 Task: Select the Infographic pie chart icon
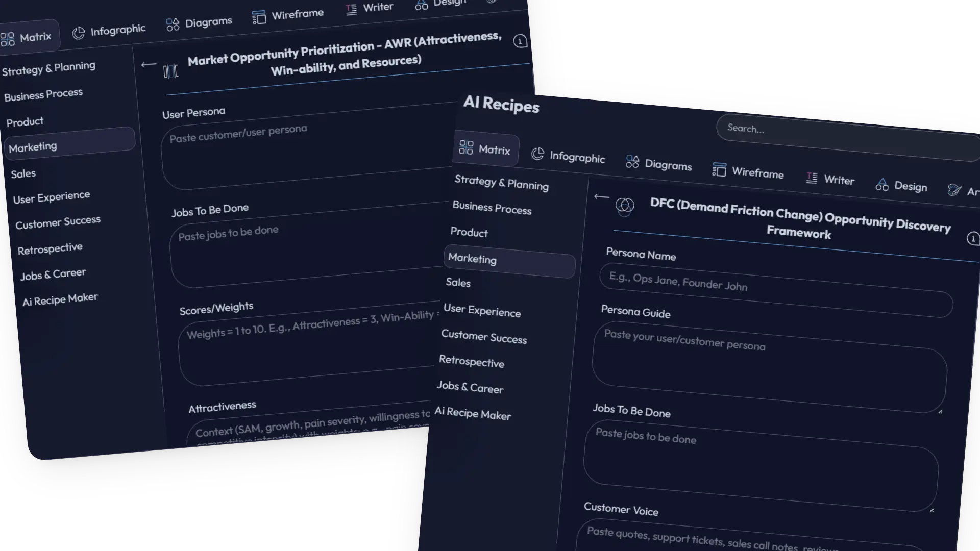[x=537, y=154]
